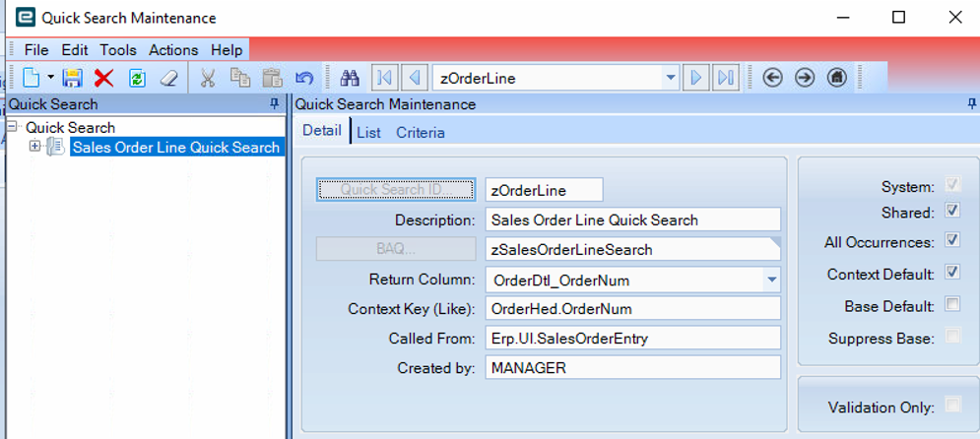
Task: Open the Return Column dropdown arrow
Action: (771, 280)
